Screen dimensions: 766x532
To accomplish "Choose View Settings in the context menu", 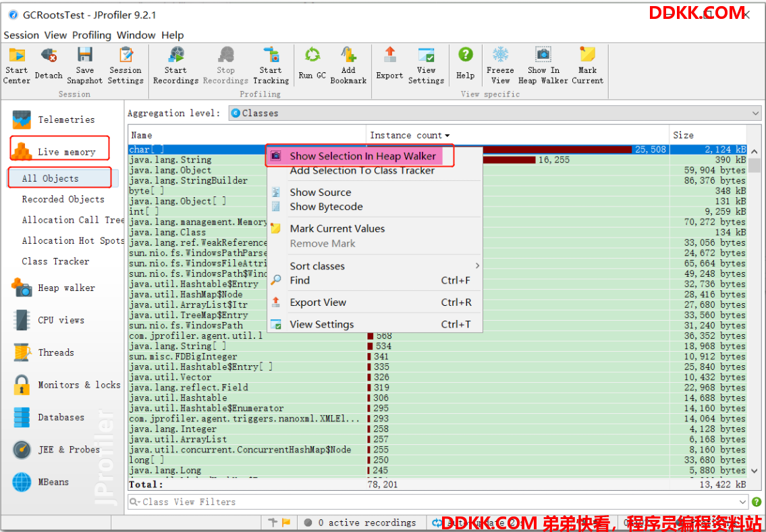I will click(x=375, y=324).
